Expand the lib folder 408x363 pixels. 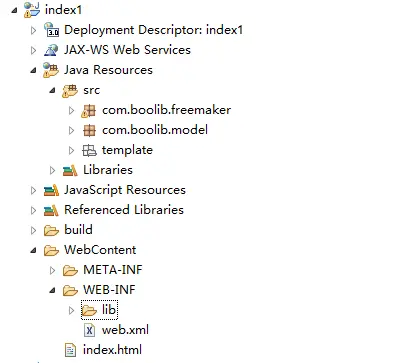[x=71, y=310]
